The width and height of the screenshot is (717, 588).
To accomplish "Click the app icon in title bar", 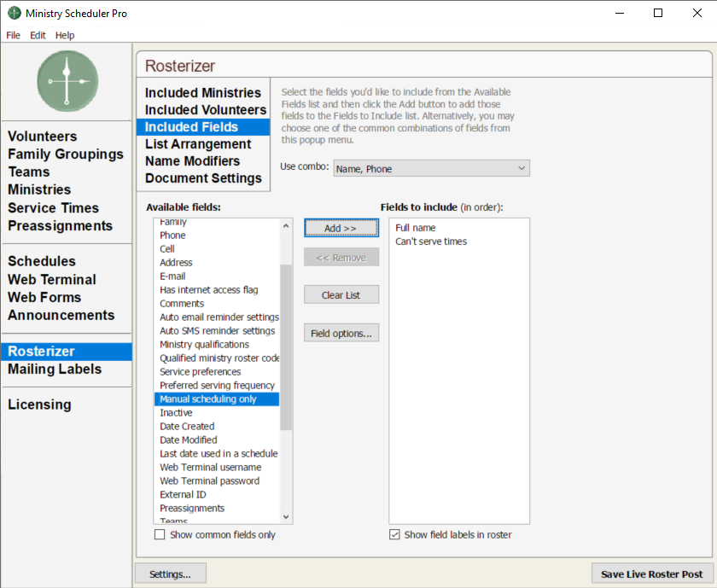I will (x=15, y=13).
